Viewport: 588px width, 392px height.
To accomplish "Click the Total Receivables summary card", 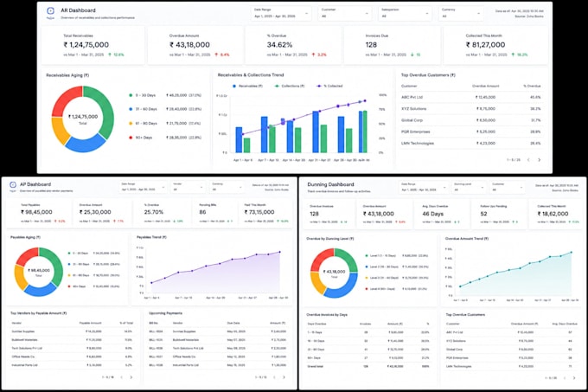I will (x=93, y=45).
